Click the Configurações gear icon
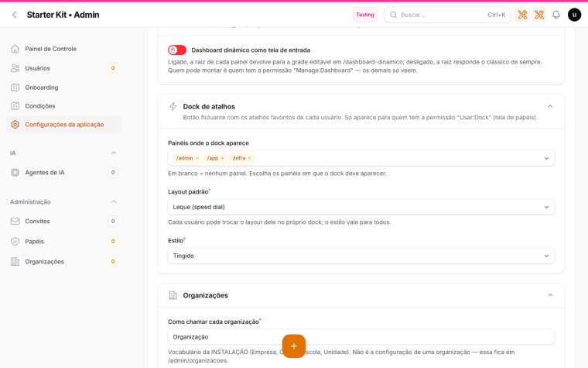 [15, 125]
